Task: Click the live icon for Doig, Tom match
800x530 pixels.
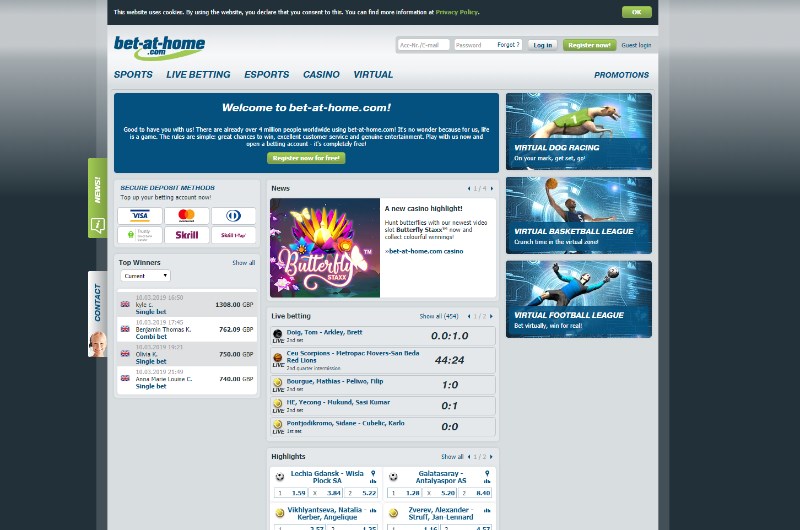Action: pyautogui.click(x=278, y=334)
